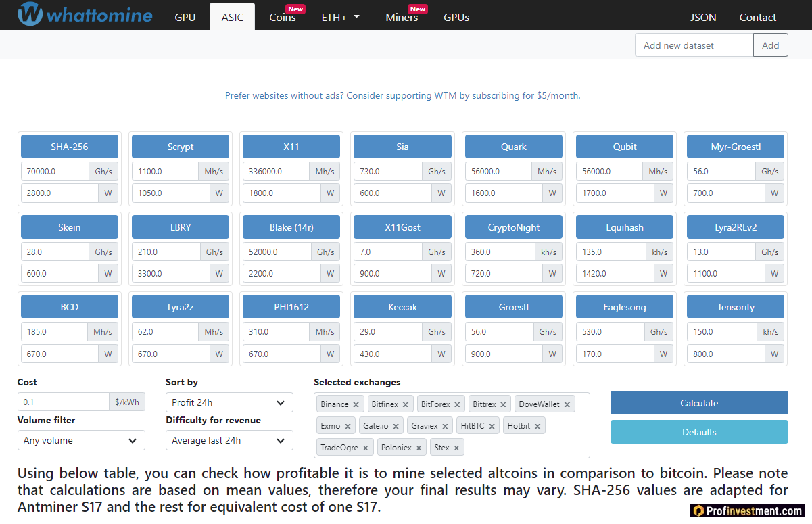Open the ETH+ navigation dropdown
The height and width of the screenshot is (524, 812).
(340, 18)
